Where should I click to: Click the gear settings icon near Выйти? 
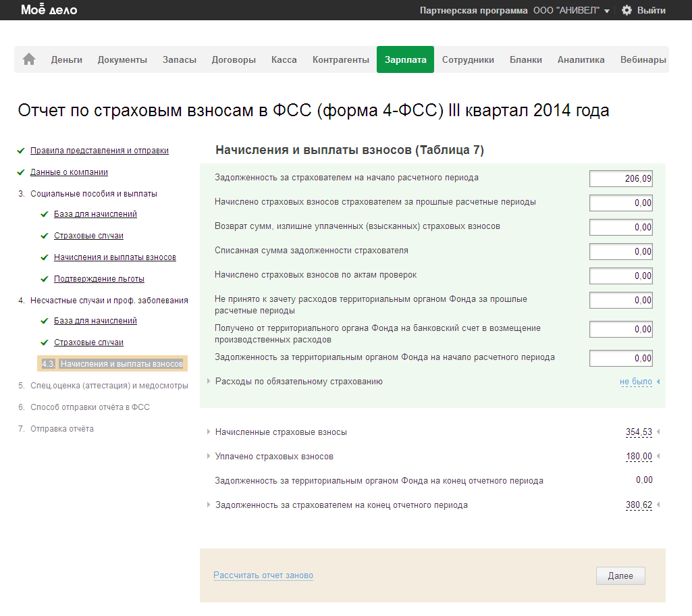[627, 10]
